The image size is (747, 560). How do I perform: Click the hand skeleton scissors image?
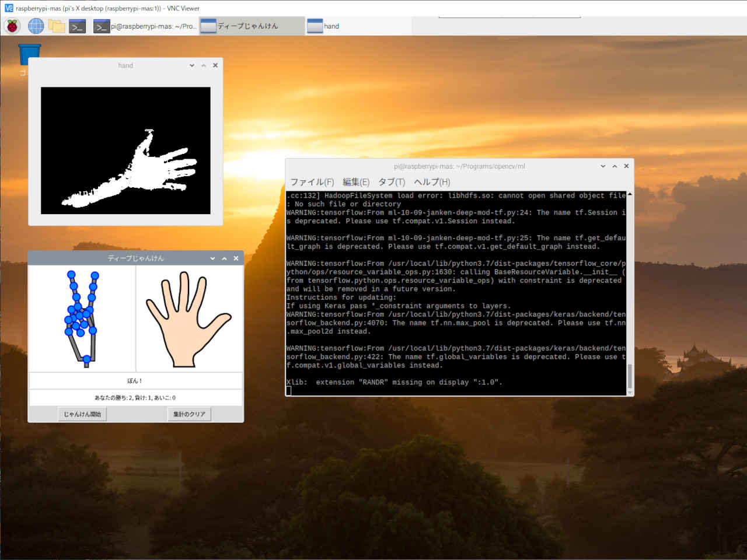coord(82,318)
